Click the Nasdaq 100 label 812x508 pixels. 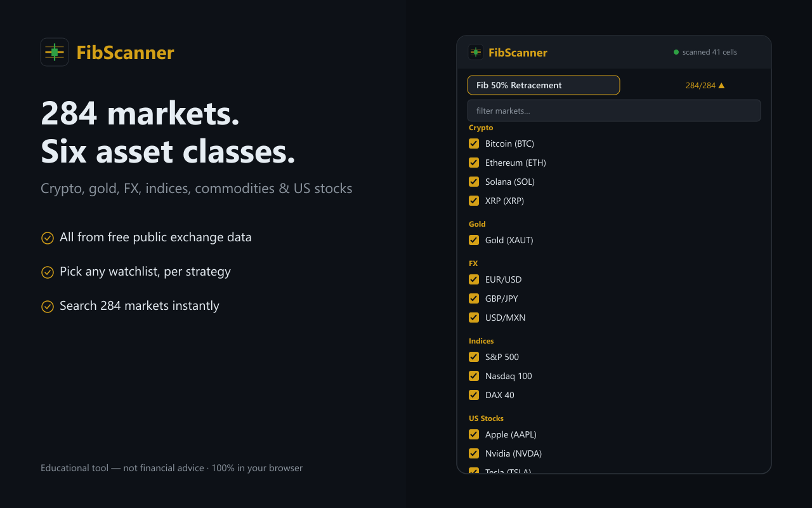point(509,376)
